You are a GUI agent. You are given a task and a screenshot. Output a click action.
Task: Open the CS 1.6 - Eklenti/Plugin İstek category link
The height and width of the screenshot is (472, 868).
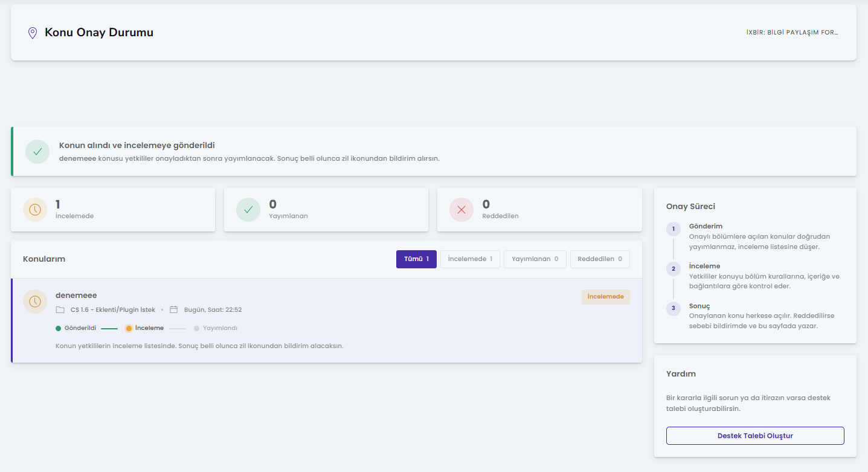tap(113, 310)
